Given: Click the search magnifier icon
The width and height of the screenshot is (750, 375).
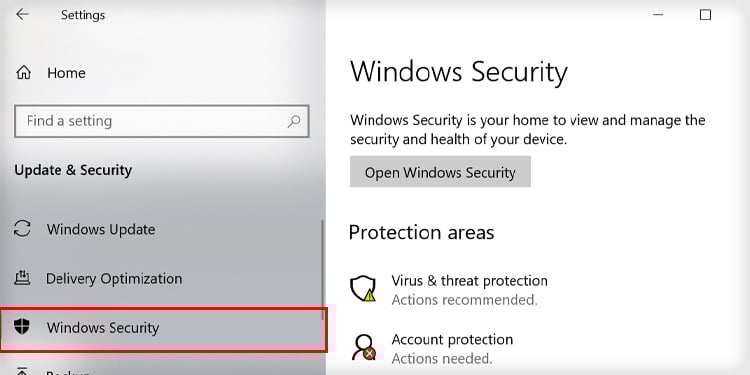Looking at the screenshot, I should point(294,121).
